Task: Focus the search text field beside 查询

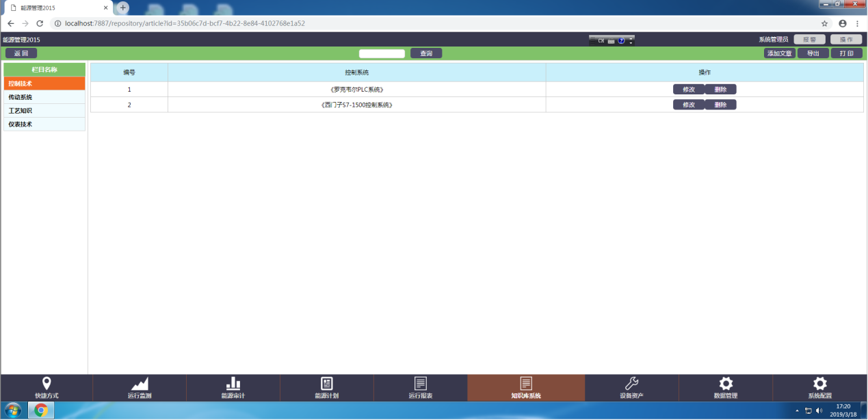Action: point(382,53)
